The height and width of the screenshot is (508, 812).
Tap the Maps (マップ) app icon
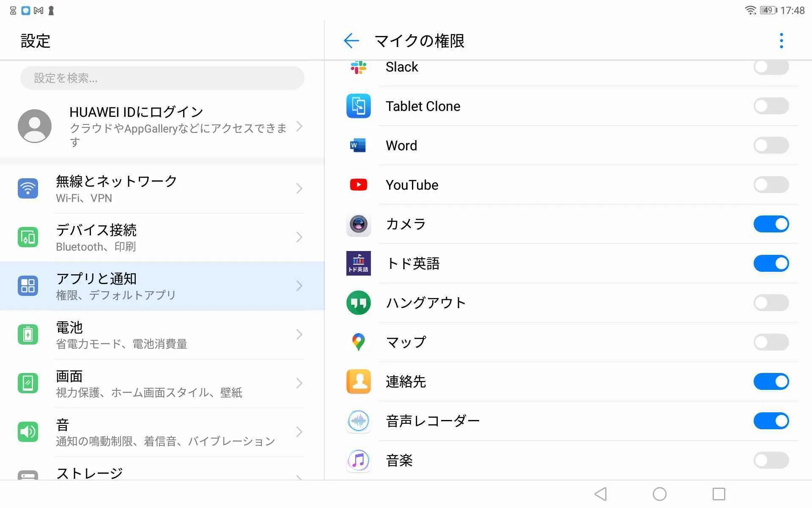pyautogui.click(x=358, y=342)
